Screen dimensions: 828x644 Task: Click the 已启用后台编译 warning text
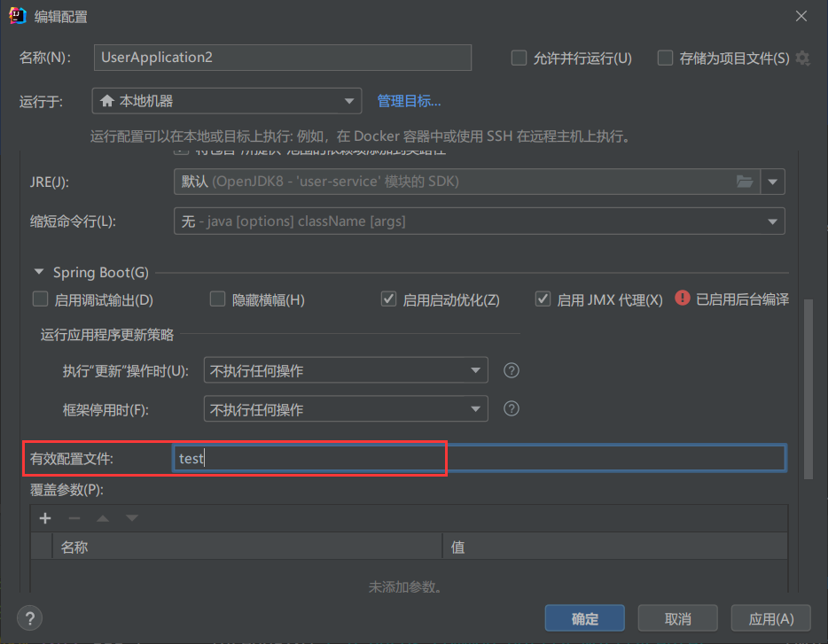pos(743,299)
